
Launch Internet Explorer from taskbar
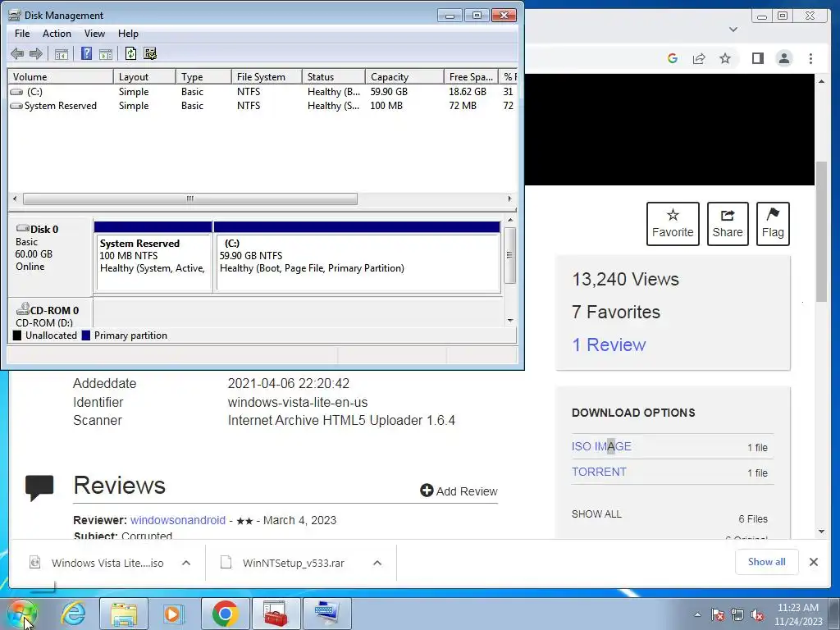pos(73,614)
